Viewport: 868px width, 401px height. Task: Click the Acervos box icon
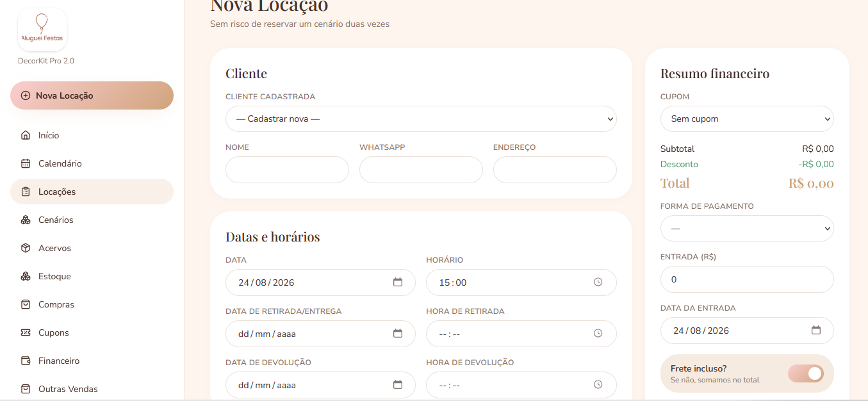[26, 248]
